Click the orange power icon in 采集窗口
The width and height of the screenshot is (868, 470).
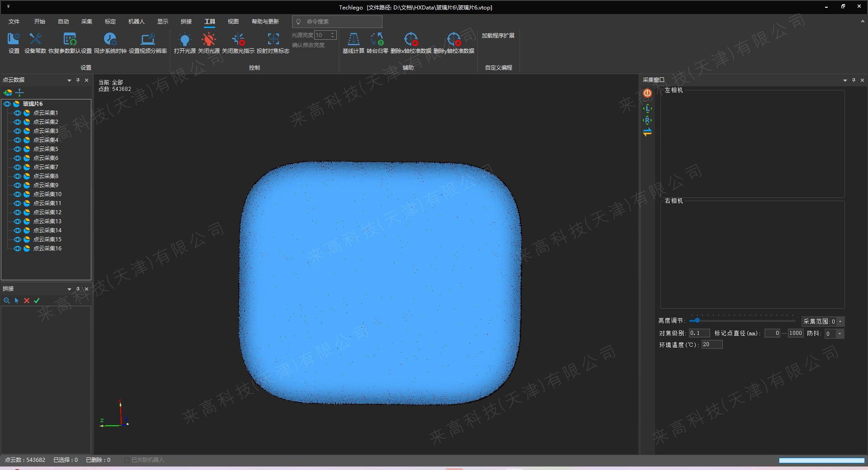[647, 93]
